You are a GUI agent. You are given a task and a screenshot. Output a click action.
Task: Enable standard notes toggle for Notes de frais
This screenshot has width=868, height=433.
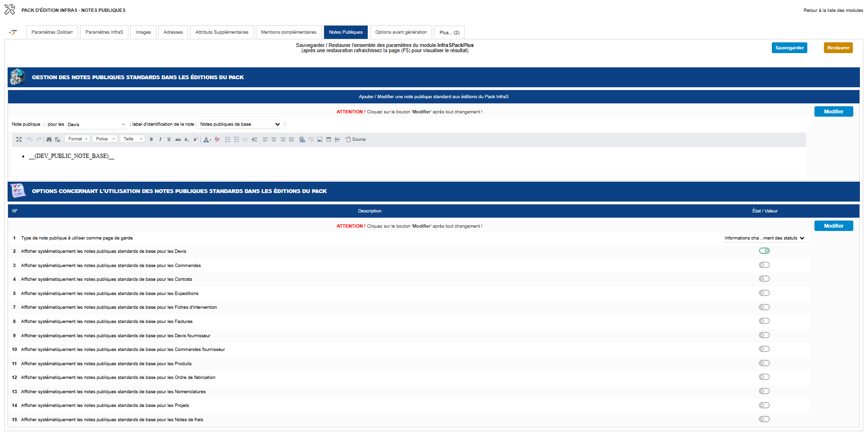(x=764, y=419)
